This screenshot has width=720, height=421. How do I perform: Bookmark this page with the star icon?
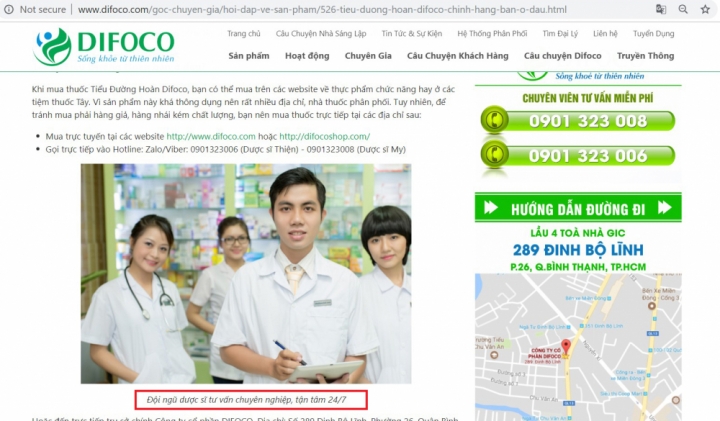[x=705, y=9]
